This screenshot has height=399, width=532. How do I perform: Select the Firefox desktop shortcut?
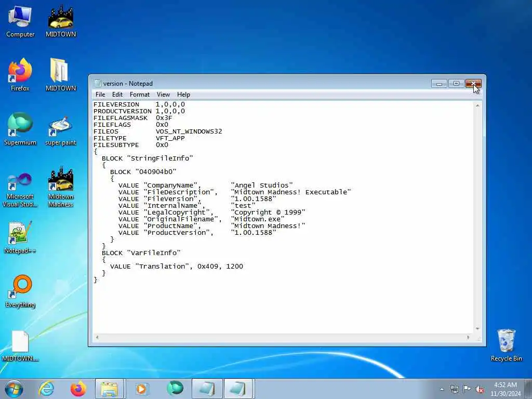[20, 75]
